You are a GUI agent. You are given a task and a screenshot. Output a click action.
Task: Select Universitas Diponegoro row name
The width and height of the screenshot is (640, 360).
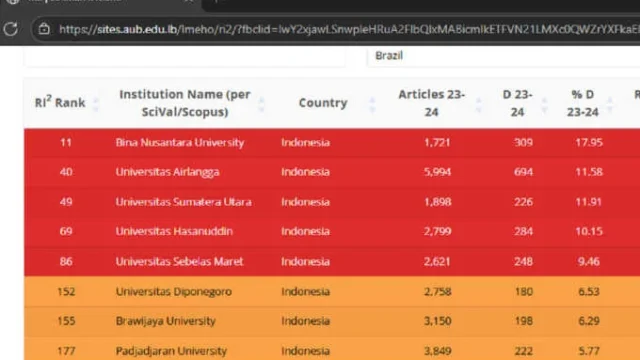pos(173,292)
